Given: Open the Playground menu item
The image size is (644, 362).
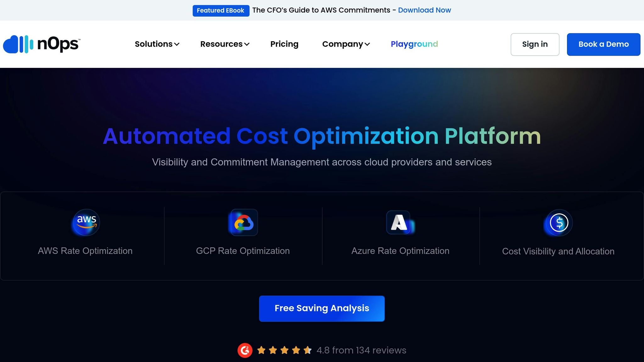Looking at the screenshot, I should [414, 44].
